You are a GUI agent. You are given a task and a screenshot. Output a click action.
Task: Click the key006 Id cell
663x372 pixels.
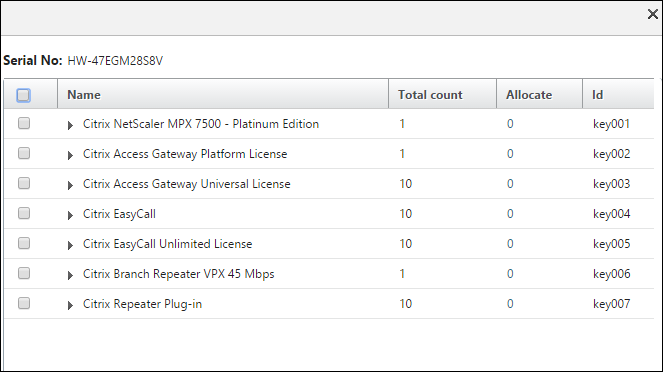tap(611, 274)
